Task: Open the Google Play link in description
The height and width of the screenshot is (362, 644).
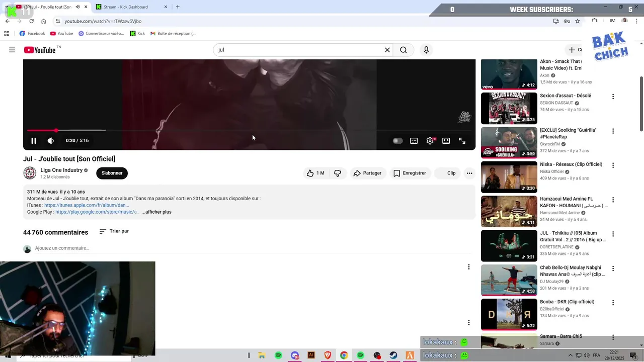Action: pyautogui.click(x=97, y=212)
